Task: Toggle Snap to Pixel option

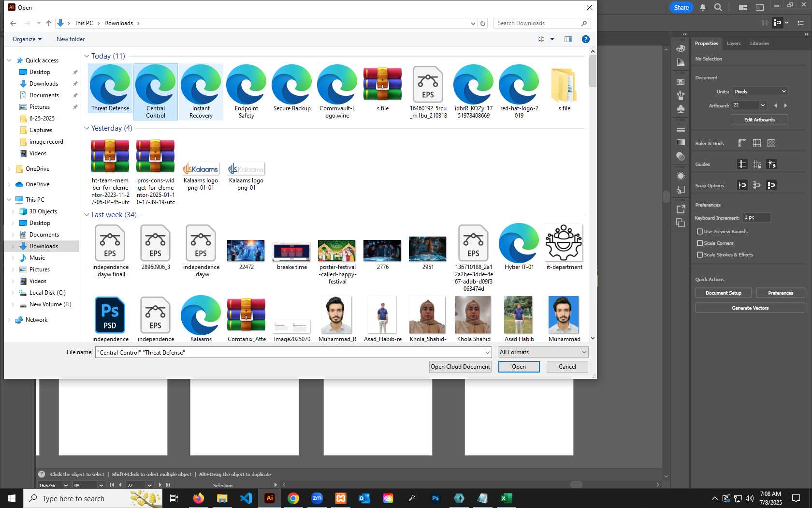Action: point(771,185)
